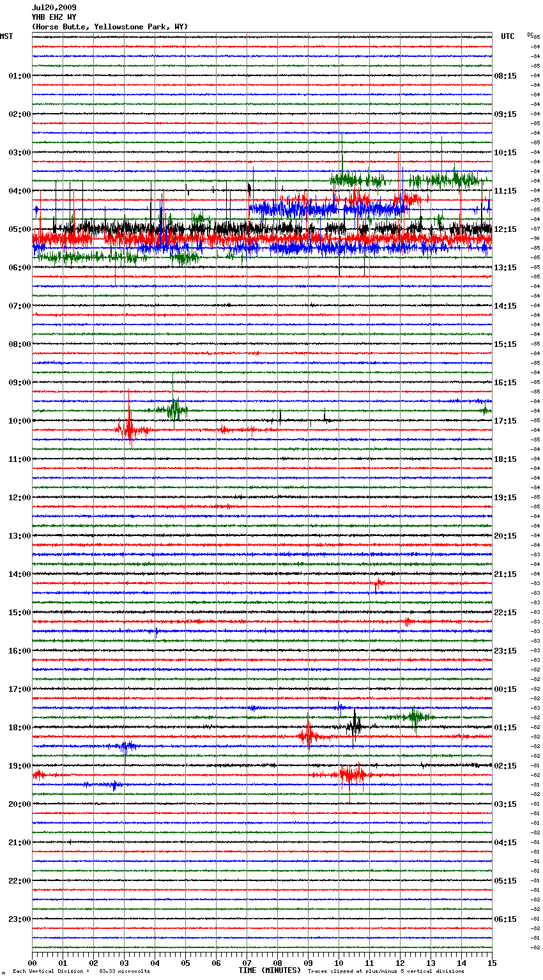Image resolution: width=543 pixels, height=980 pixels.
Task: Click minute tick label "15" on bottom axis
Action: [492, 963]
